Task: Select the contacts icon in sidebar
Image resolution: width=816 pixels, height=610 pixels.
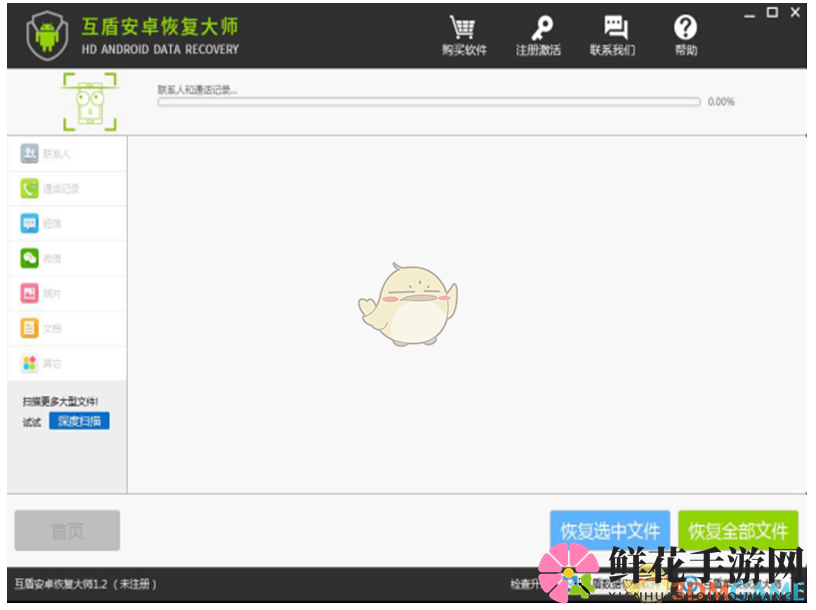Action: (30, 154)
